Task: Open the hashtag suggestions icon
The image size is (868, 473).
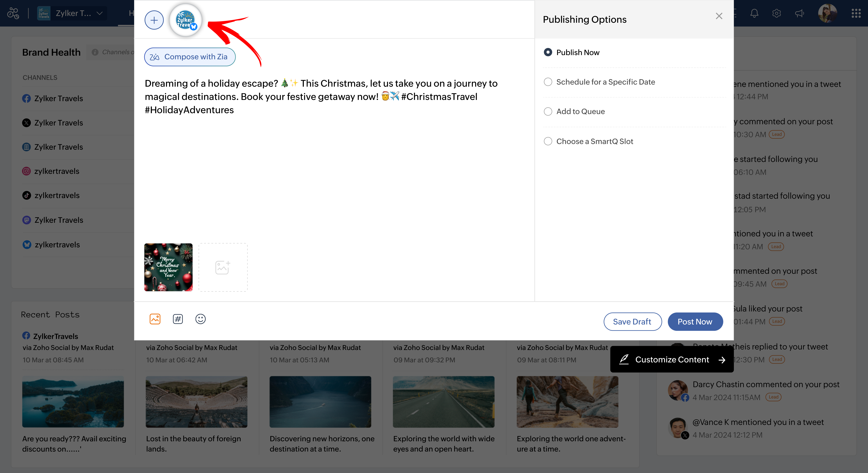Action: (178, 319)
